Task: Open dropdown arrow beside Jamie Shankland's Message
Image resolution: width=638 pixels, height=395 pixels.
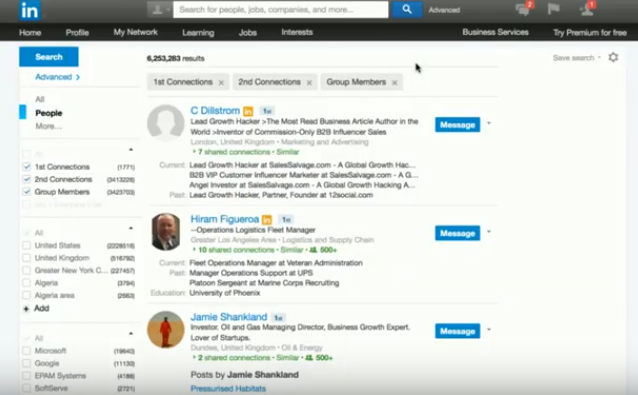Action: 489,330
